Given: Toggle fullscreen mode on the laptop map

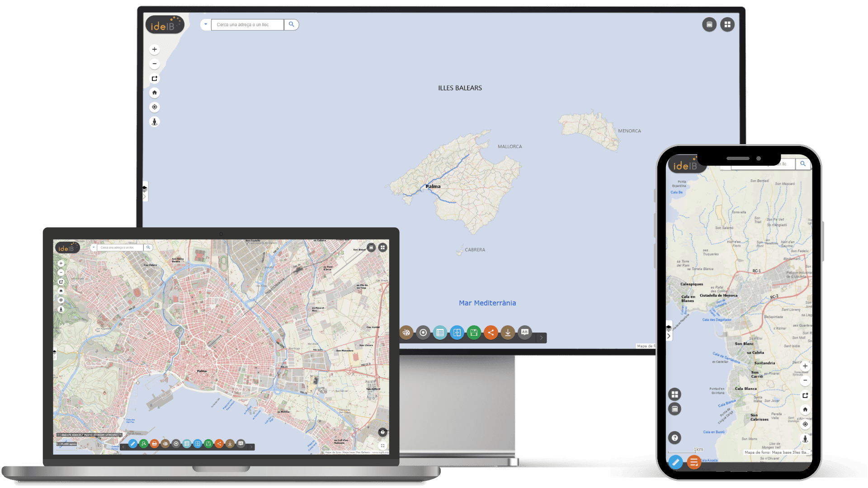Looking at the screenshot, I should pos(382,446).
